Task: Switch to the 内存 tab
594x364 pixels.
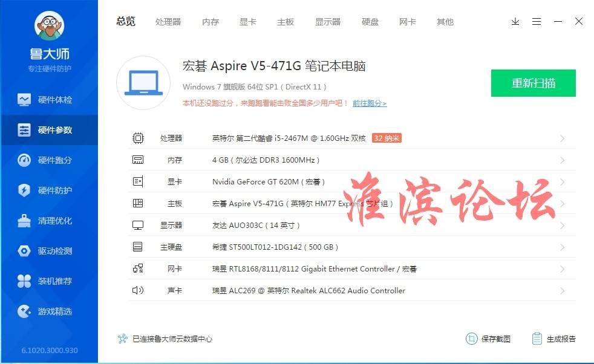Action: tap(211, 22)
